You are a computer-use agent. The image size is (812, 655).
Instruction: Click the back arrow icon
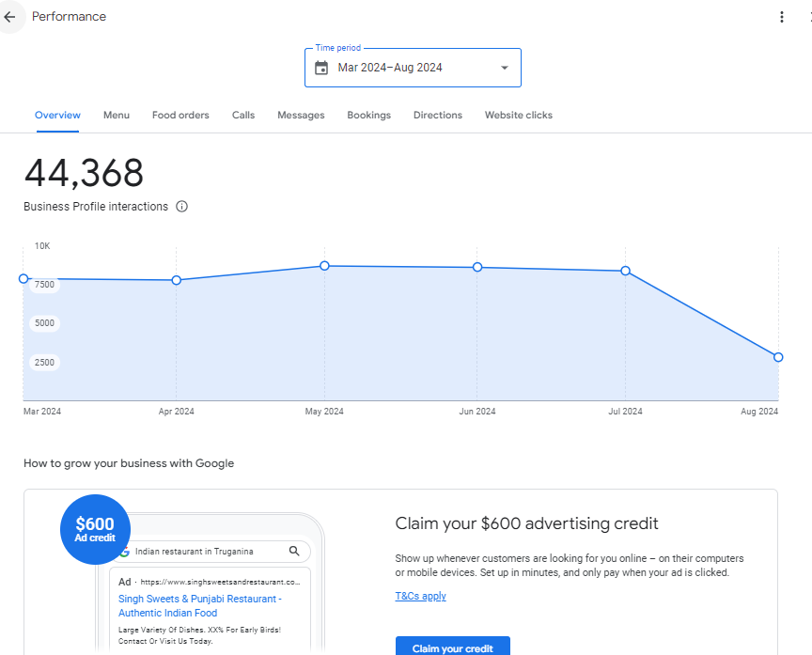(10, 17)
